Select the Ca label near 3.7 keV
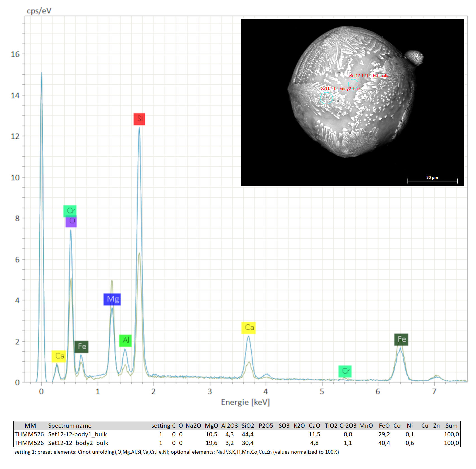 tap(249, 328)
